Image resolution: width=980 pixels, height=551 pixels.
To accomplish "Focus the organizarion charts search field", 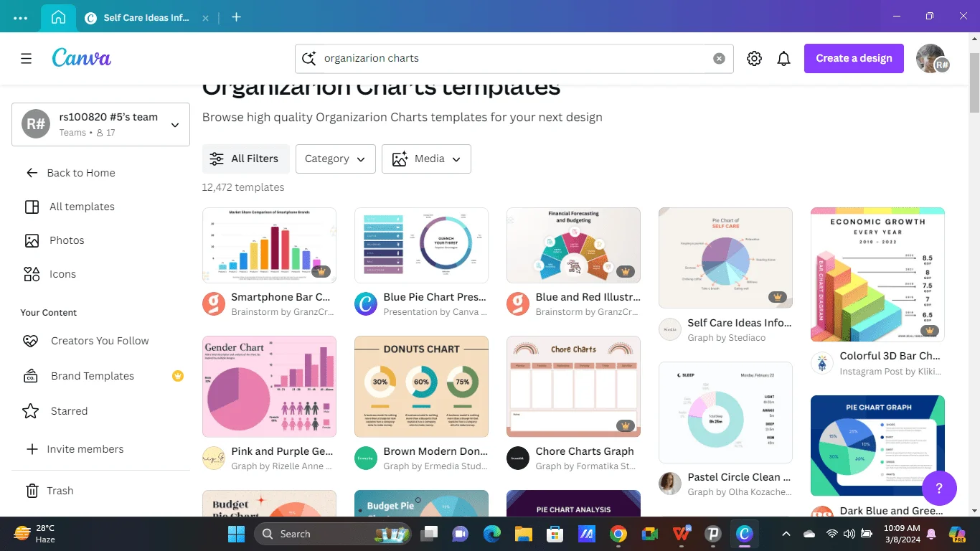I will pyautogui.click(x=514, y=59).
